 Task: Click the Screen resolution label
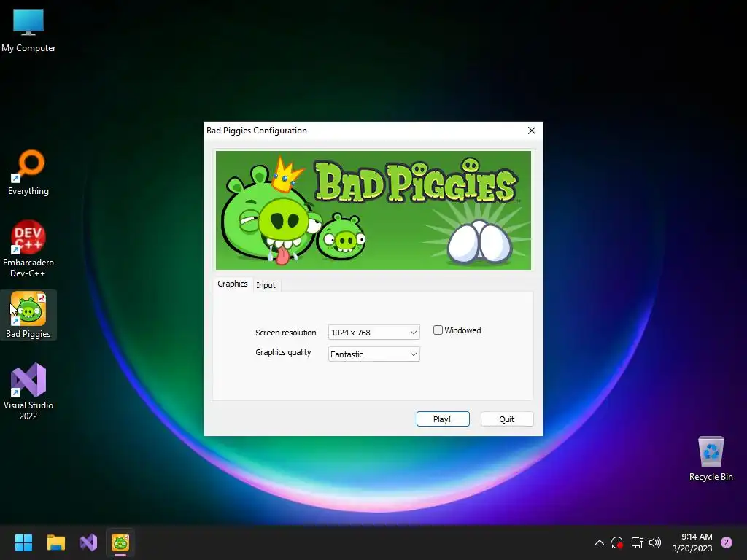click(x=286, y=332)
